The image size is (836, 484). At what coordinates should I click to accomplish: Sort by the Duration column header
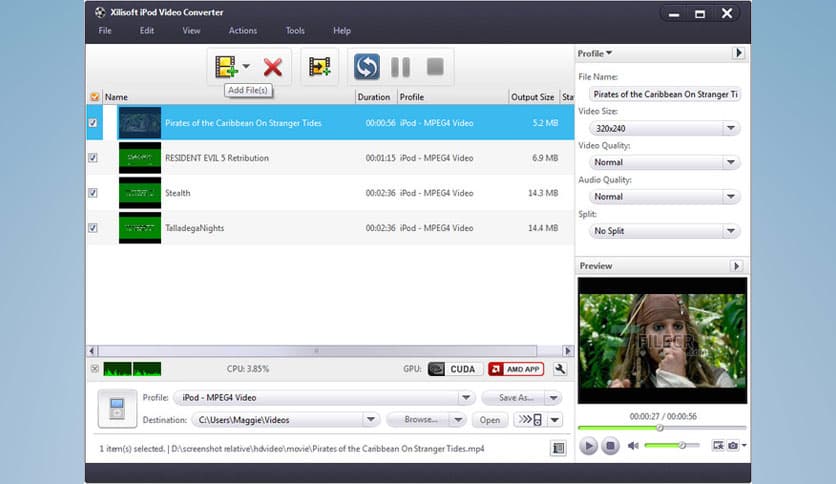point(374,97)
